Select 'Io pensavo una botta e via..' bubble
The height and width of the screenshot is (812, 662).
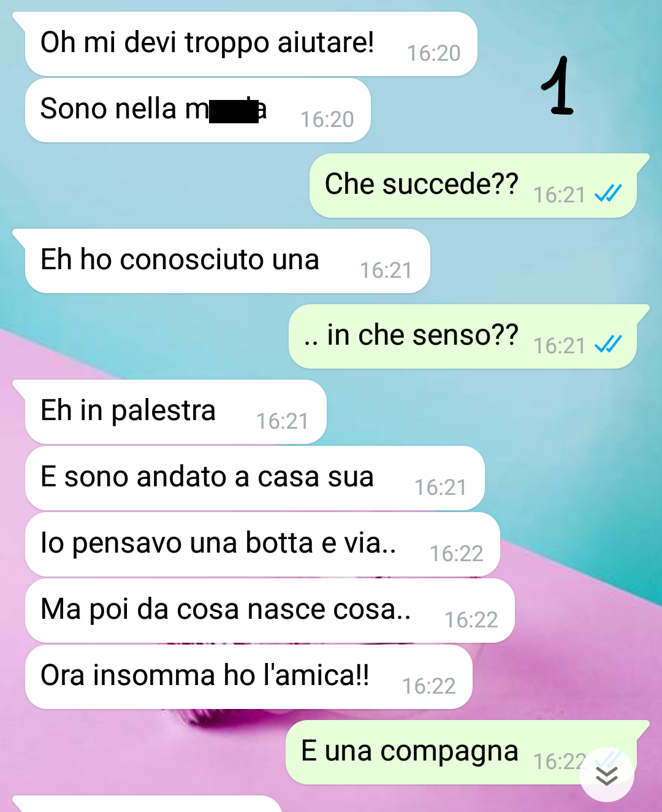[x=262, y=545]
